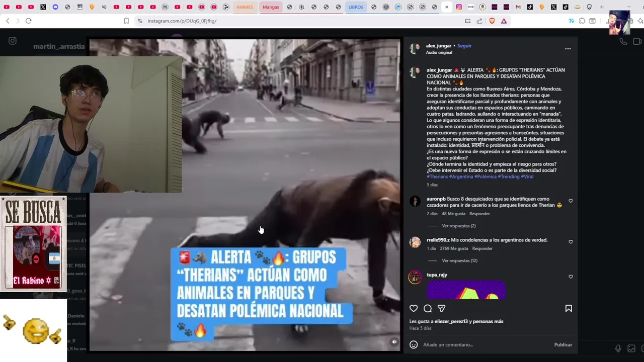Open tupa_rajy username link

pos(437,275)
